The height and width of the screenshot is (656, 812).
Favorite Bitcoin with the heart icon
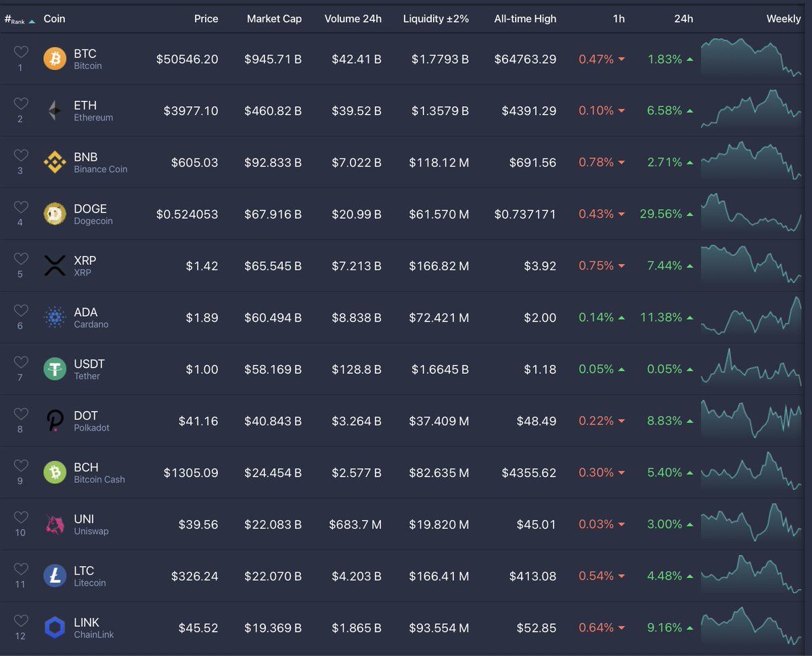(x=21, y=52)
